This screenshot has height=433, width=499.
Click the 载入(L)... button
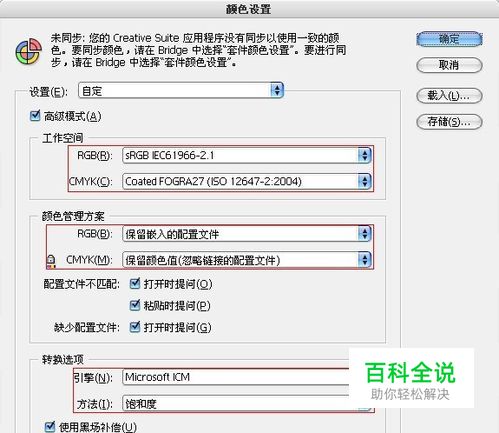tap(449, 96)
